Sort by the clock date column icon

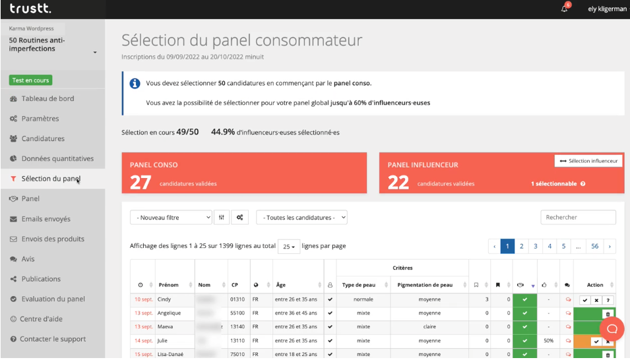pyautogui.click(x=141, y=285)
